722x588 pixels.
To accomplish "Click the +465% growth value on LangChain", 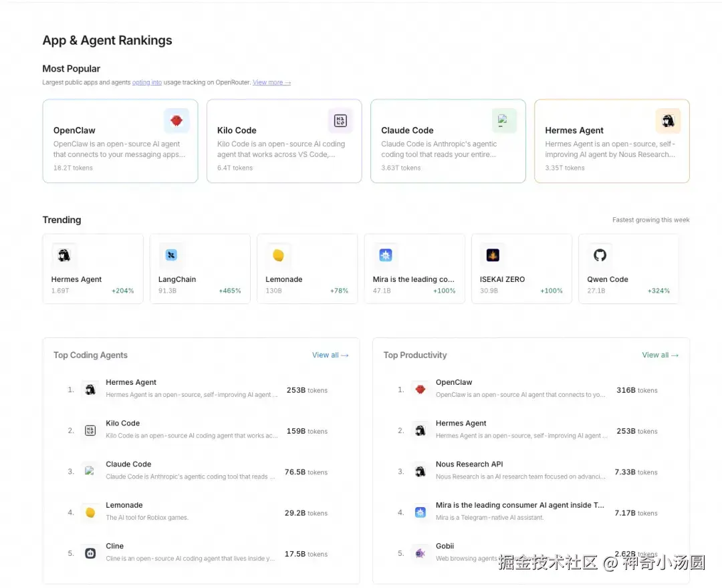I will coord(230,291).
